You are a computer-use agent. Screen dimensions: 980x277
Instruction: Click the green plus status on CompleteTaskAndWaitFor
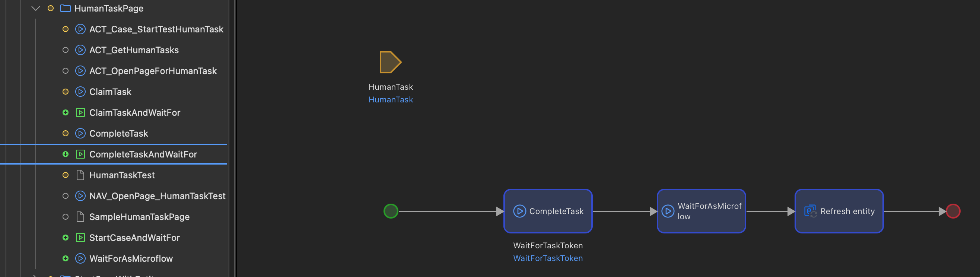[66, 155]
